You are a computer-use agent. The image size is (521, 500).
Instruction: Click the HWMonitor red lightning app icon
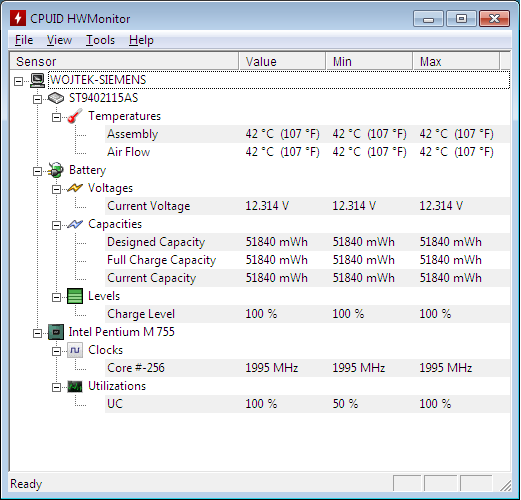pos(18,18)
